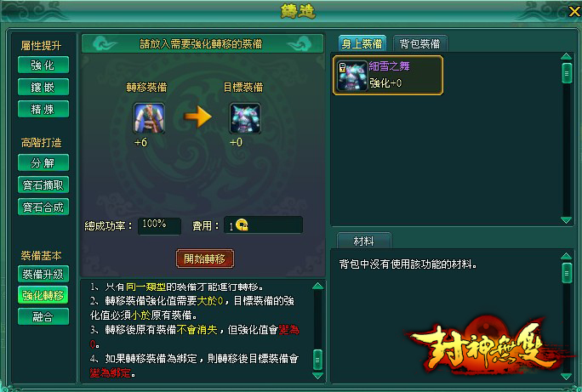Screen dimensions: 582x392
Task: Click the 裝備升級 button
Action: pos(43,274)
